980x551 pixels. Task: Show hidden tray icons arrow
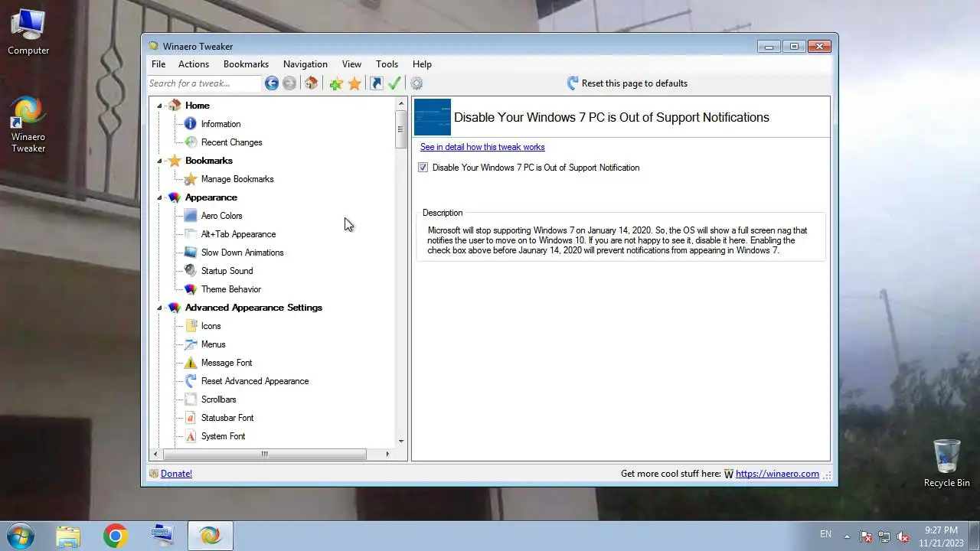(x=847, y=536)
